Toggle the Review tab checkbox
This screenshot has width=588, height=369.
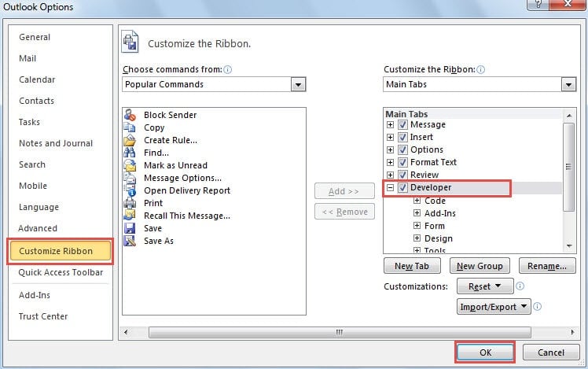pos(402,175)
